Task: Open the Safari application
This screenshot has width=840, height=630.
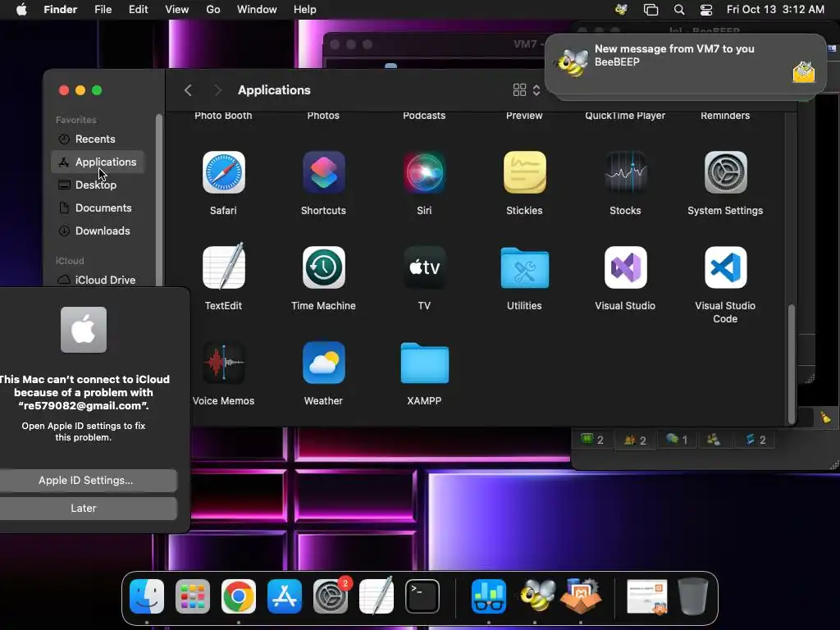Action: tap(223, 172)
